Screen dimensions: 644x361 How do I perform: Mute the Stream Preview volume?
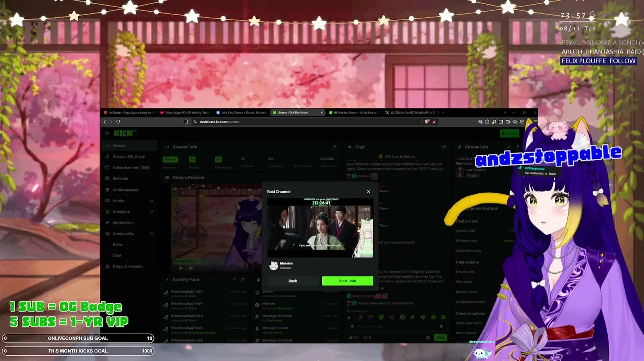[191, 268]
